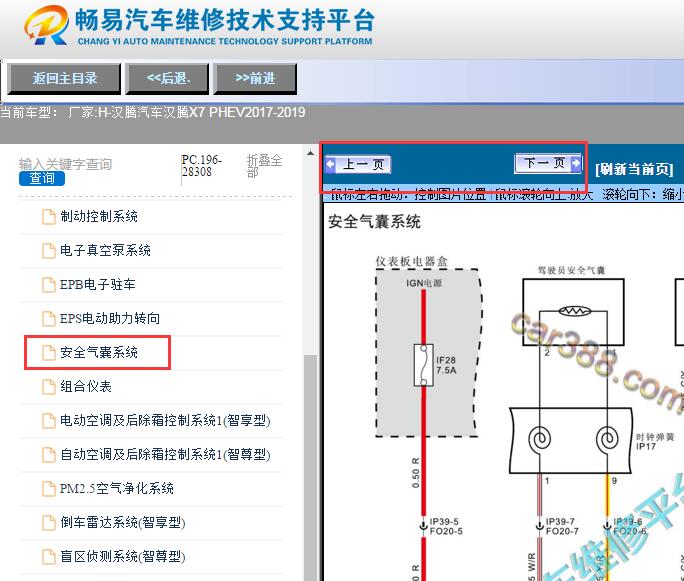Click document icon beside PM2.5空气净化系统
684x581 pixels.
48,489
